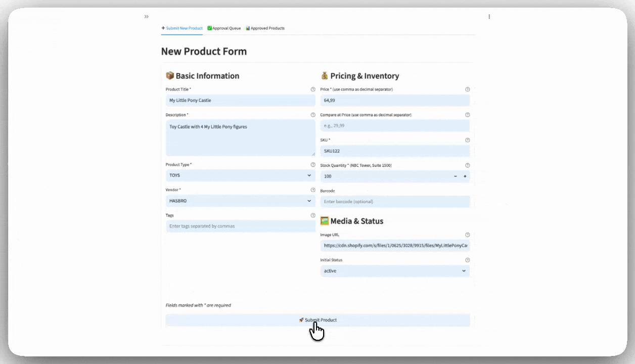This screenshot has height=364, width=635.
Task: Show help icon for Initial Status
Action: [467, 260]
